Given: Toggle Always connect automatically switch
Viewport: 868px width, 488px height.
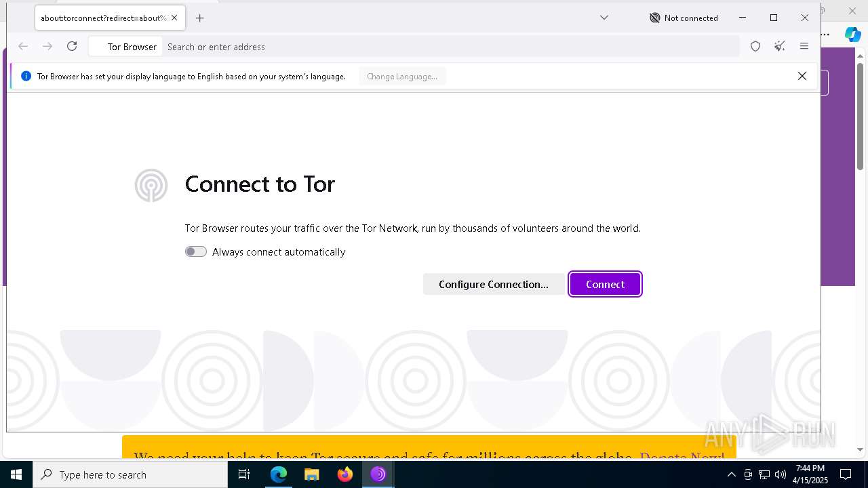Looking at the screenshot, I should pos(196,251).
